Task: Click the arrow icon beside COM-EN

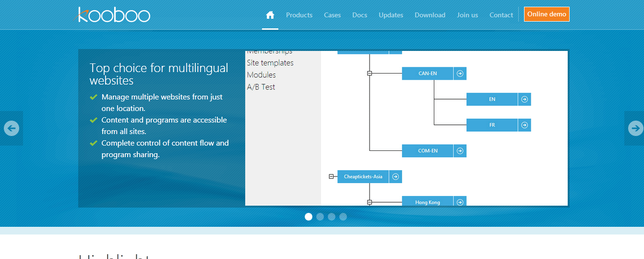Action: pos(460,151)
